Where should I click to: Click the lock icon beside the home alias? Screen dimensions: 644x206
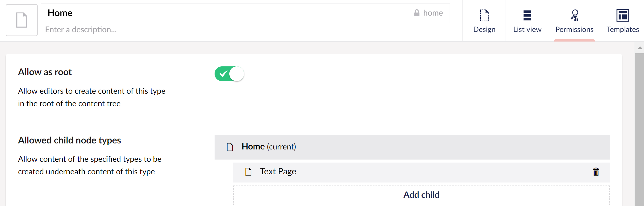(417, 13)
